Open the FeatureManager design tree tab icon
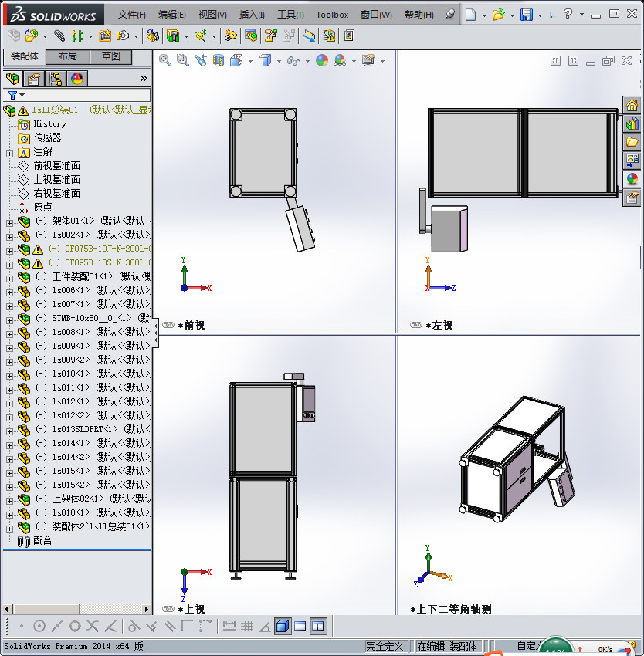Viewport: 644px width, 656px height. pyautogui.click(x=12, y=78)
